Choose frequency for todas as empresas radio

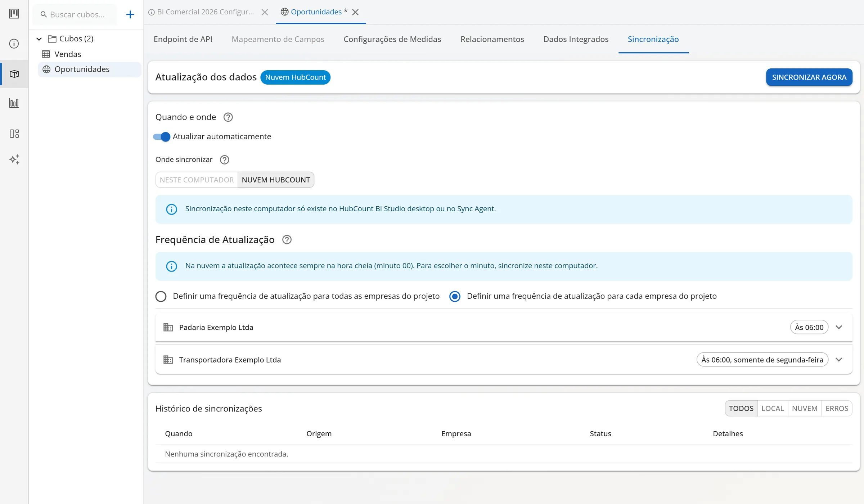click(x=161, y=296)
